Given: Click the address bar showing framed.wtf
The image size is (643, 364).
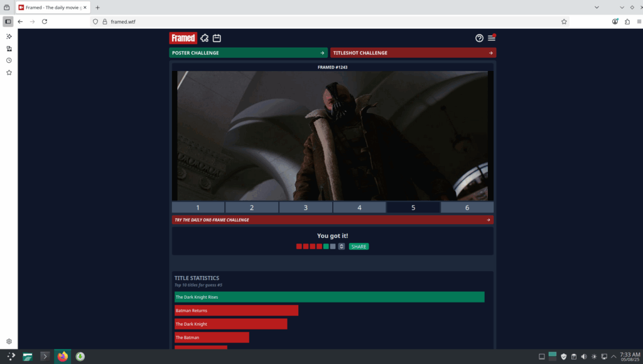Looking at the screenshot, I should click(x=327, y=21).
